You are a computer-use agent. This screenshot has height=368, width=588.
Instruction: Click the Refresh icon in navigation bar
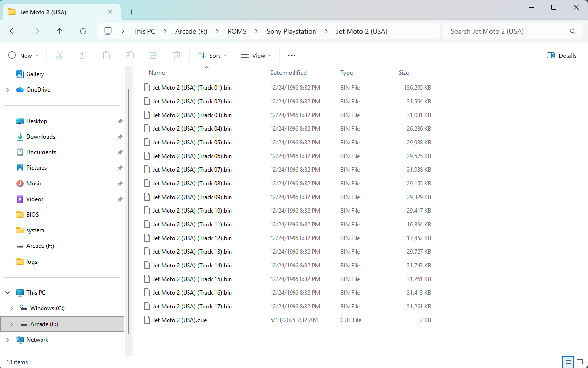coord(83,31)
